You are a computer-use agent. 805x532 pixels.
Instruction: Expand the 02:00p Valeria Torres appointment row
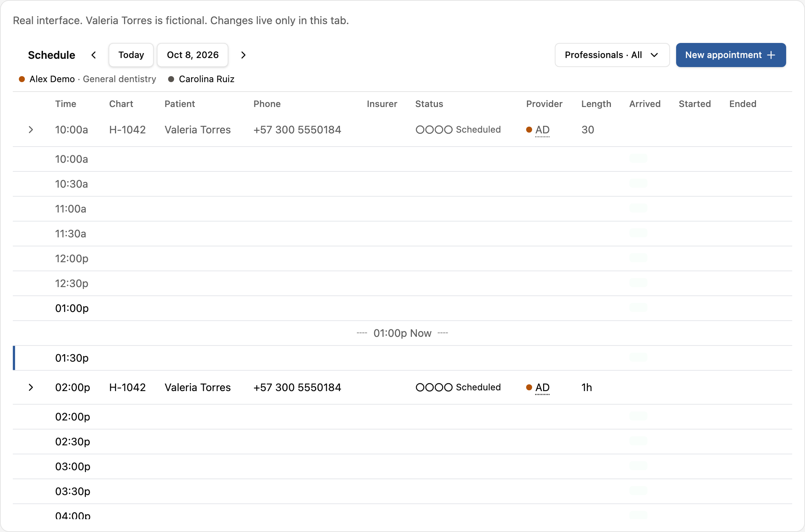31,387
